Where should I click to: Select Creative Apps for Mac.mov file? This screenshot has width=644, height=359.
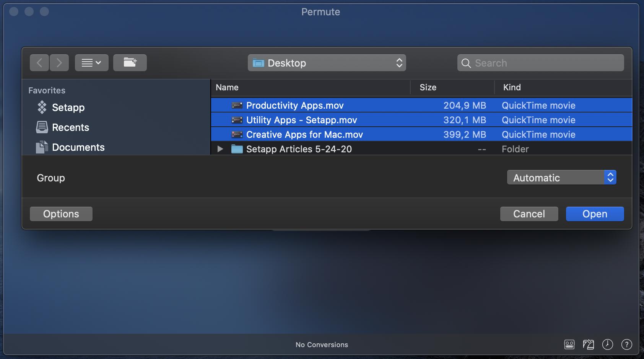pos(421,134)
